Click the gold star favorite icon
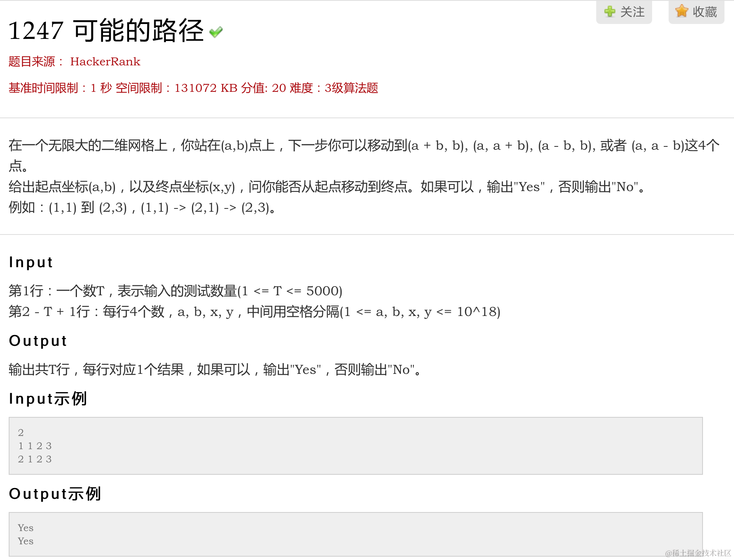Screen dimensions: 734x560 (x=681, y=11)
